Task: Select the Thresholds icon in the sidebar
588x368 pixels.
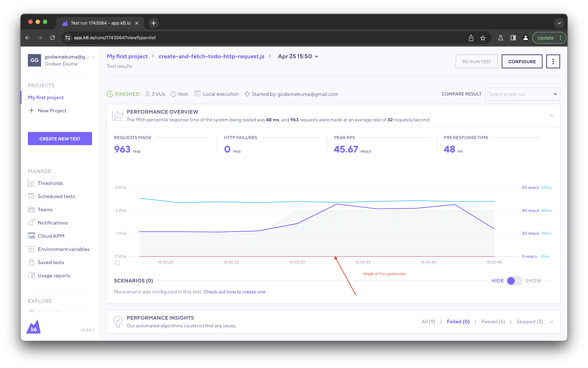Action: coord(32,183)
